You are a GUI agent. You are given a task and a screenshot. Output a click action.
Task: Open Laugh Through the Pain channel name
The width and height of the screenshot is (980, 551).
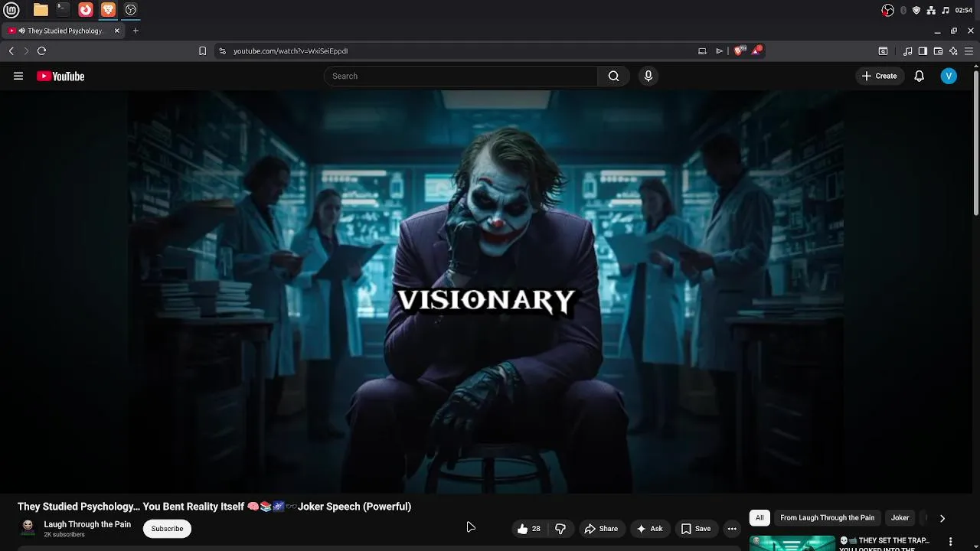tap(87, 524)
